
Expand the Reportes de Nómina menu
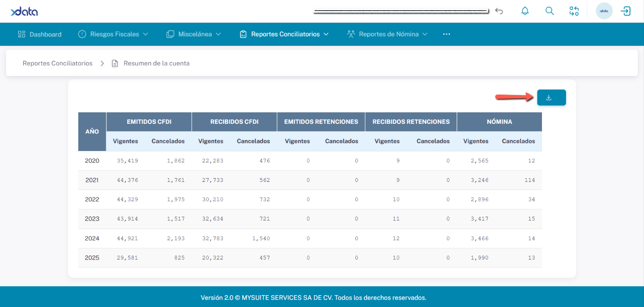tap(387, 34)
